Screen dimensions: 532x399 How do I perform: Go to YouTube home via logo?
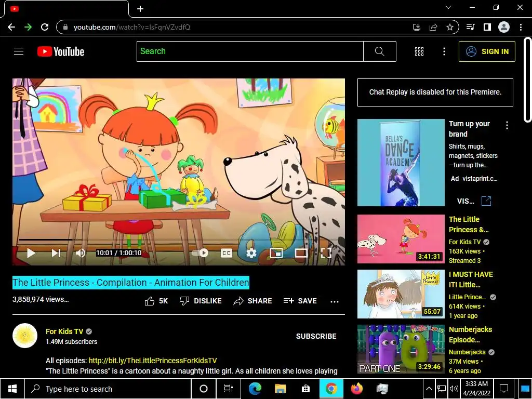(x=61, y=51)
